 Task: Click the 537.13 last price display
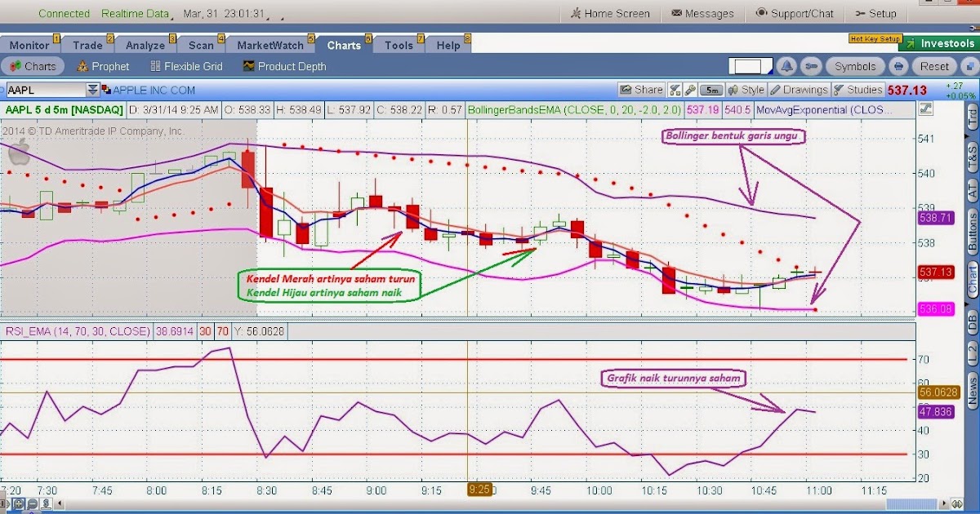(907, 90)
